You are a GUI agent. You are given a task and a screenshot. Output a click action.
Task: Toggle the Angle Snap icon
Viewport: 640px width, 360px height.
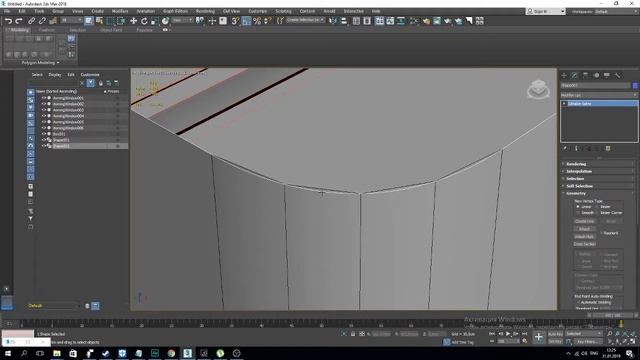point(246,21)
